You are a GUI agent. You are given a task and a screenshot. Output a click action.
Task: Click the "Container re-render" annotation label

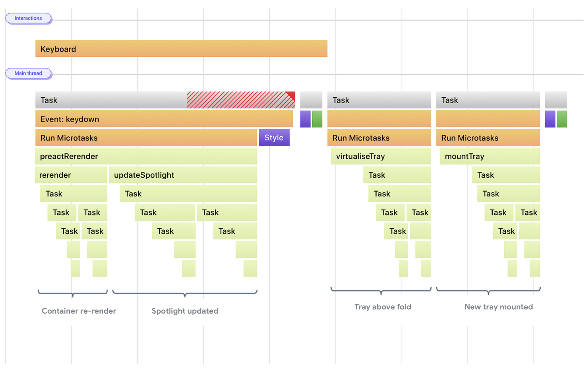click(79, 311)
